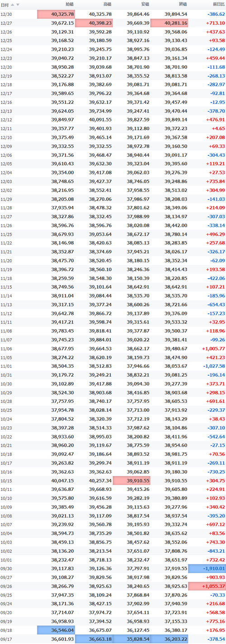
Task: Select the 日付 column header
Action: coord(4,5)
